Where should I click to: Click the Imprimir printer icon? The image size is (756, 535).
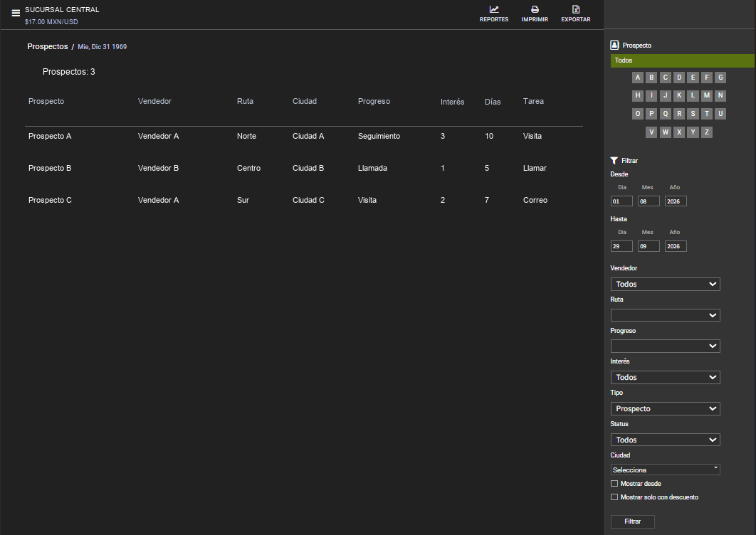tap(535, 10)
